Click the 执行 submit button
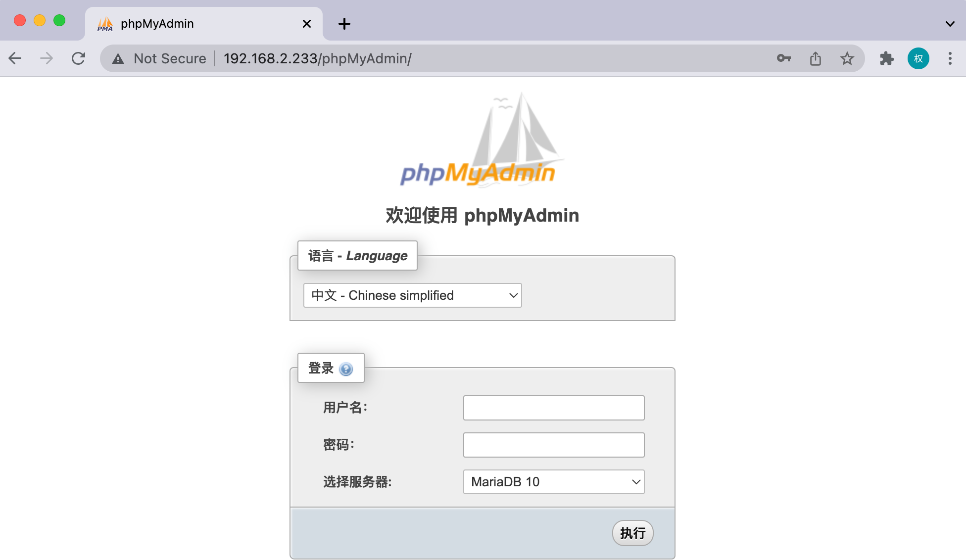The height and width of the screenshot is (560, 966). click(633, 533)
